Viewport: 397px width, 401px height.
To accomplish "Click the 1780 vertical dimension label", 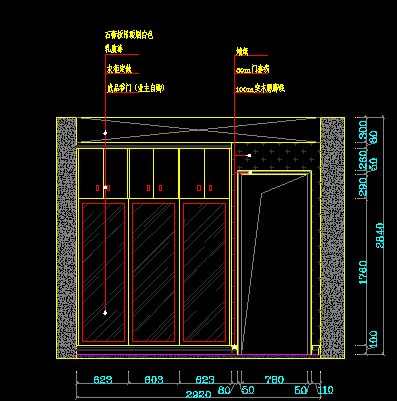I will coord(363,272).
